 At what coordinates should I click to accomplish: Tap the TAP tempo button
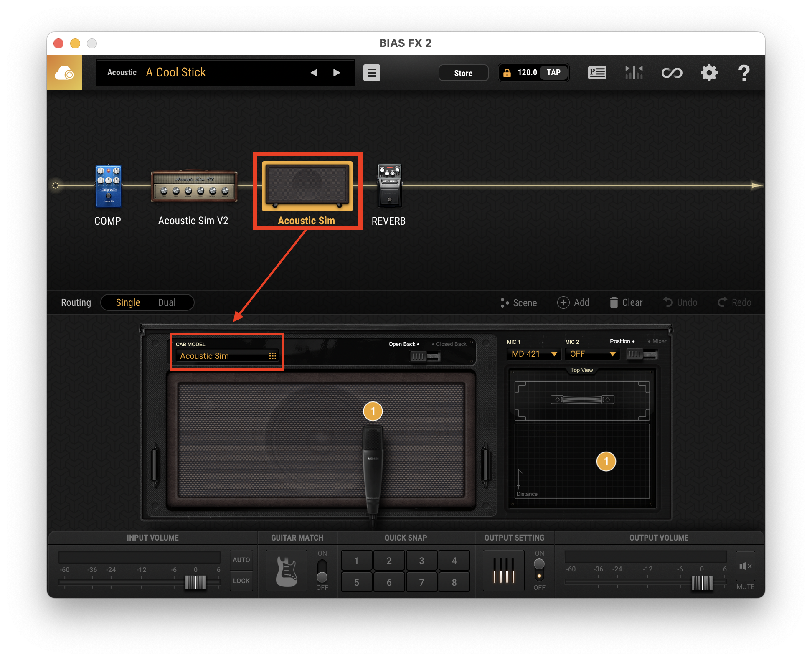pos(554,73)
